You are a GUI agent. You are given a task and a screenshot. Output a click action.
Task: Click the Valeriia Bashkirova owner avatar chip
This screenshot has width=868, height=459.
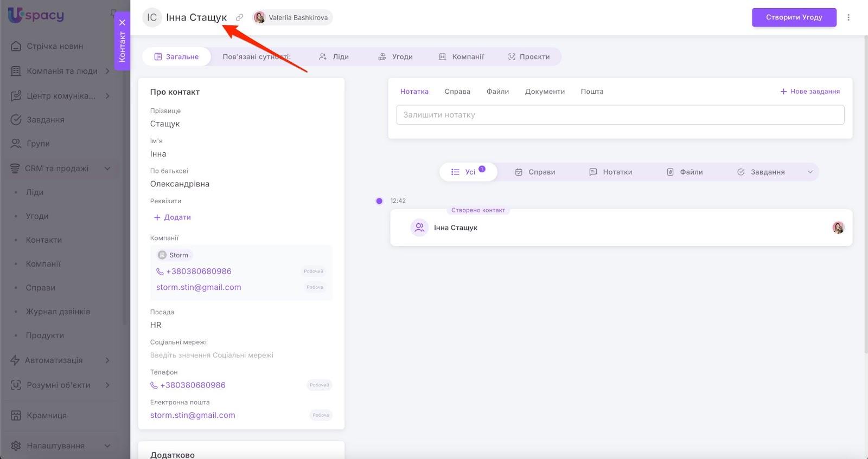[x=292, y=17]
